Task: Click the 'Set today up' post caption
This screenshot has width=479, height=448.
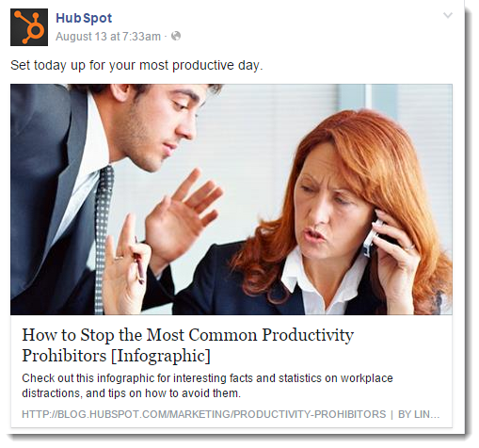Action: (136, 66)
